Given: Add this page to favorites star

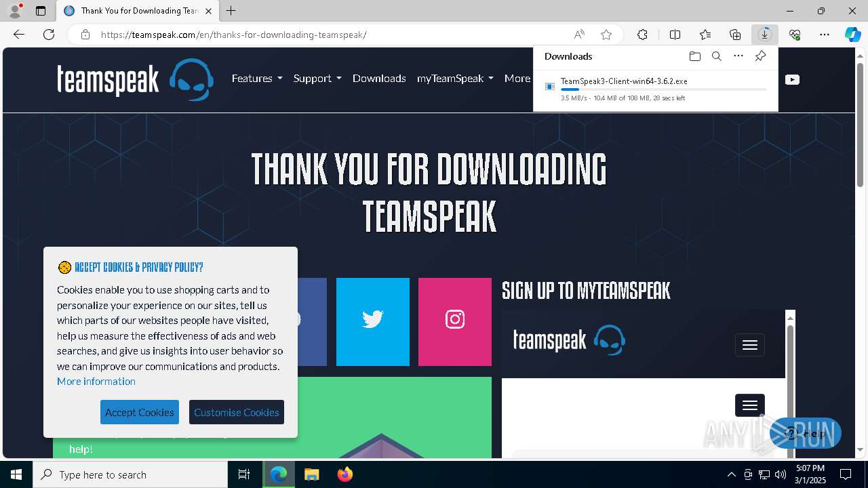Looking at the screenshot, I should (x=606, y=35).
